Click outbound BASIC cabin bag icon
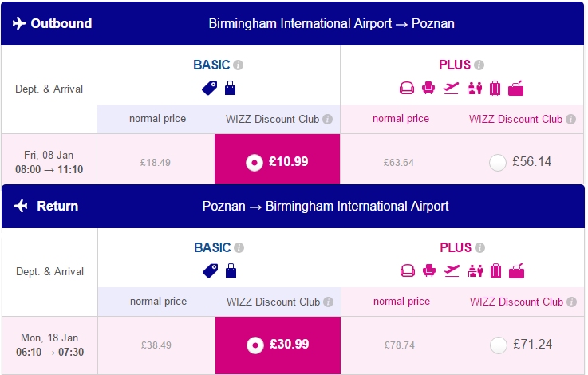The width and height of the screenshot is (588, 375). [x=231, y=88]
